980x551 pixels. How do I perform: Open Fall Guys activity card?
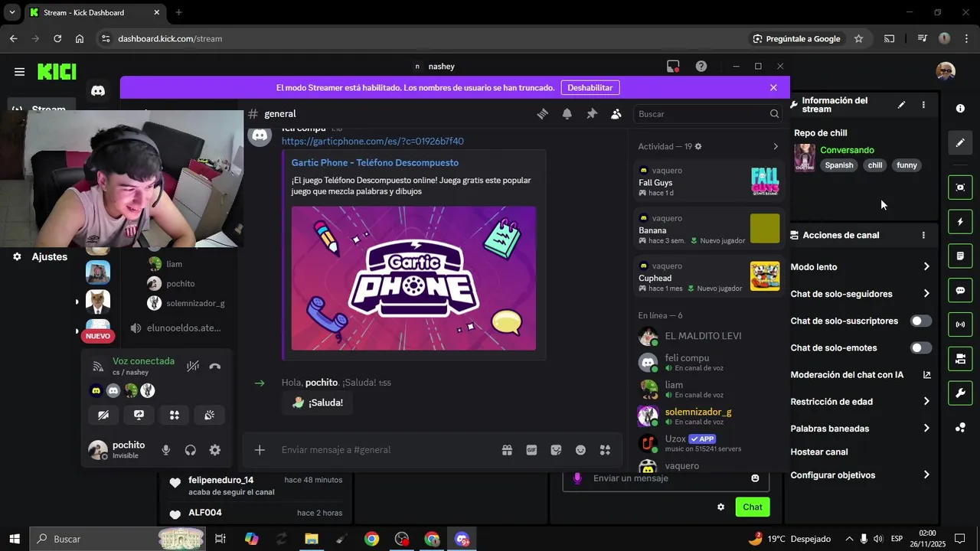708,182
